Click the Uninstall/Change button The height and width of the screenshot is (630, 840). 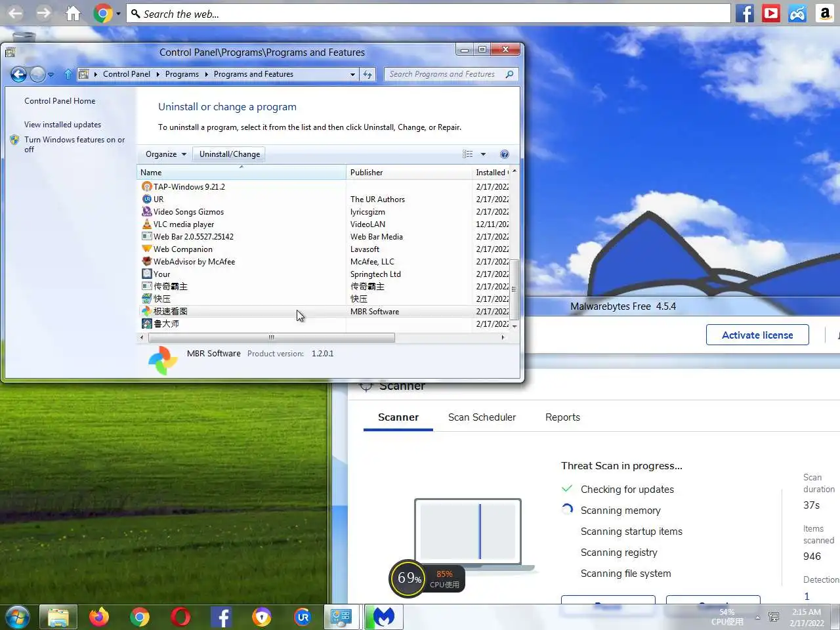tap(230, 154)
